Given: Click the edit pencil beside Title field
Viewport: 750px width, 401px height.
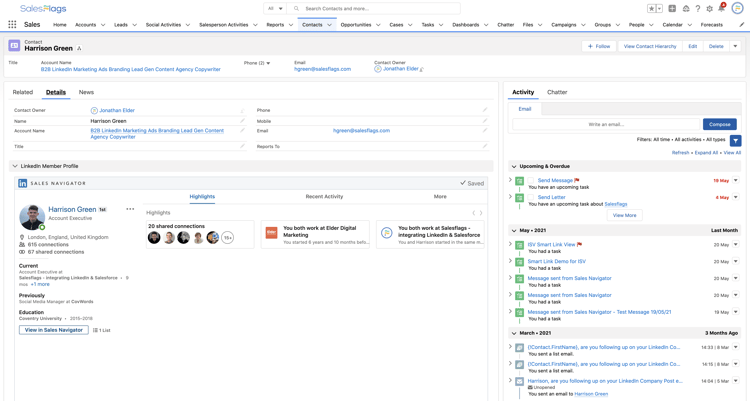Looking at the screenshot, I should [x=242, y=146].
